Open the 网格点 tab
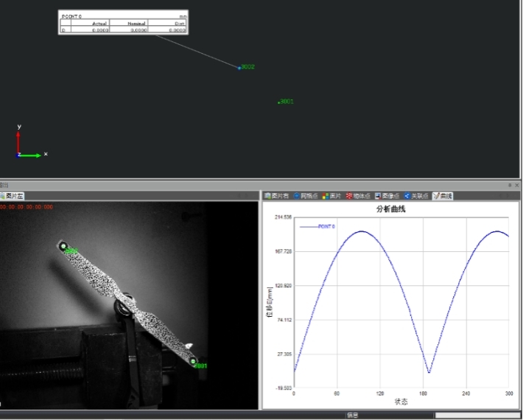This screenshot has width=523, height=420. tap(306, 196)
